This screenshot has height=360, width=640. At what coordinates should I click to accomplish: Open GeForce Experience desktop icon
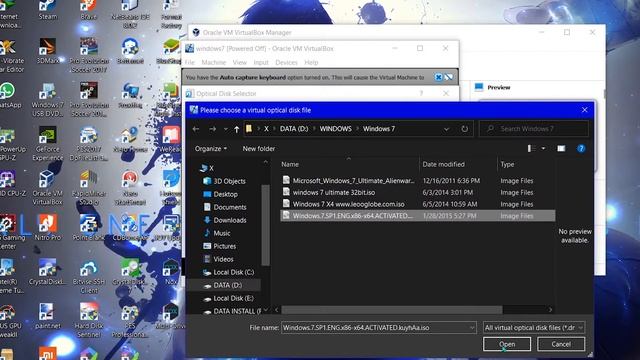click(x=47, y=144)
